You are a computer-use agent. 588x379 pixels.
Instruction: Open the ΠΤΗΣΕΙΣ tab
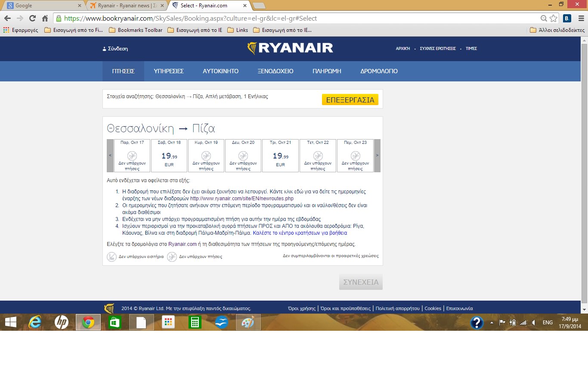123,71
